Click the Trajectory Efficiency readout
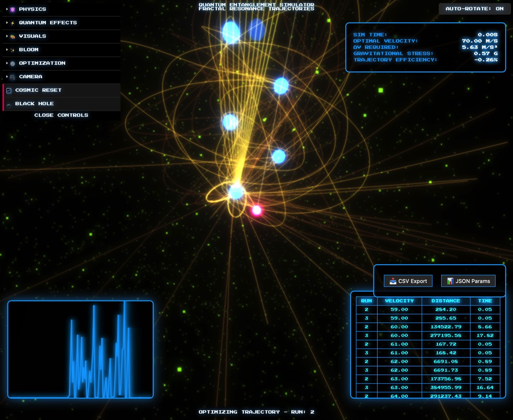The image size is (513, 420). tap(425, 60)
